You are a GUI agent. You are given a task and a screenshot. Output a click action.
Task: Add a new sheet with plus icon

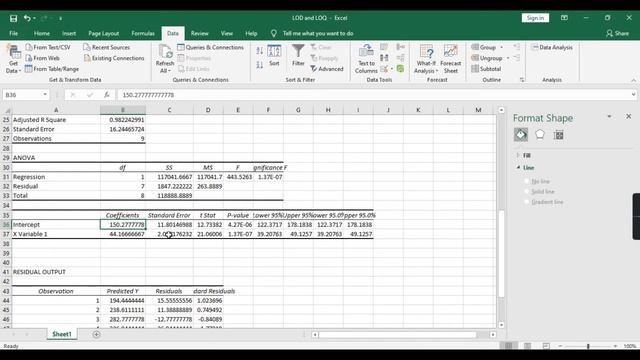(96, 334)
